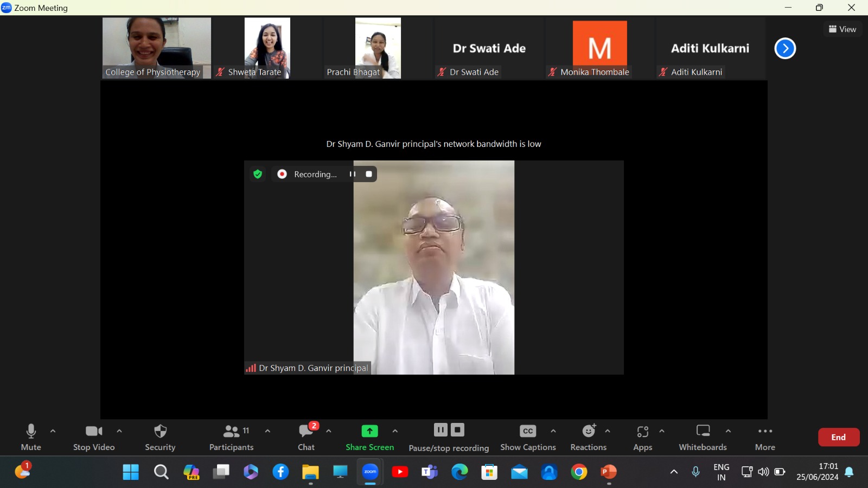Show Captions using the CC button

point(528,432)
